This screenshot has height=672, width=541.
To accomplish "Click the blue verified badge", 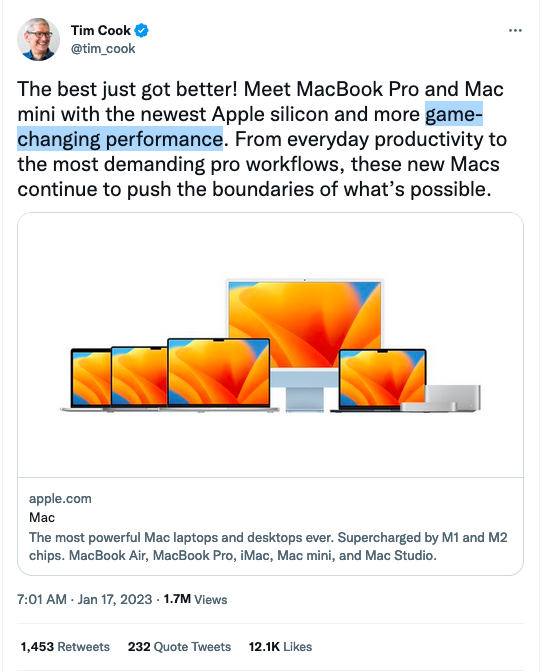I will 141,30.
